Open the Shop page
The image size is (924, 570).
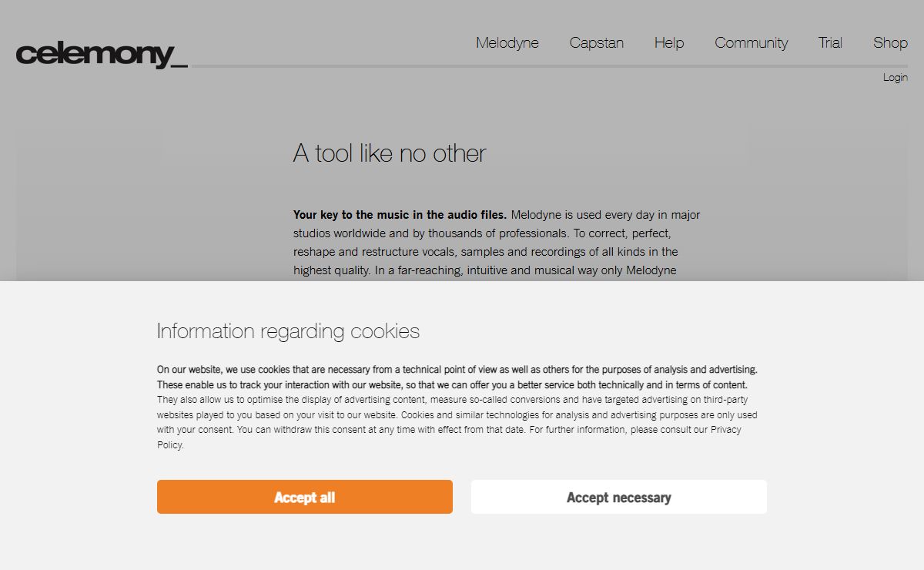pyautogui.click(x=890, y=43)
